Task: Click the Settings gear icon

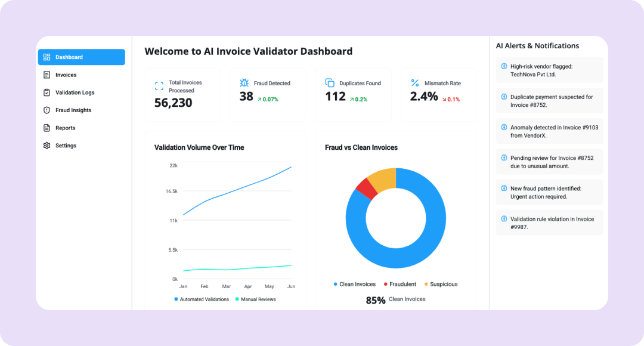Action: (x=47, y=146)
